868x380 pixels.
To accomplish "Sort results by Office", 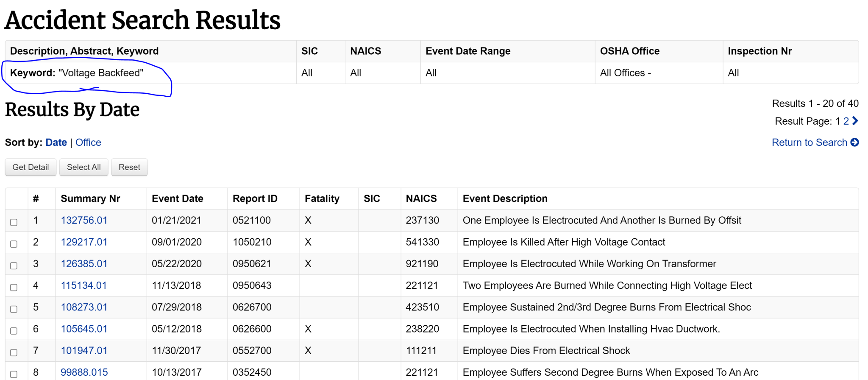I will point(88,142).
